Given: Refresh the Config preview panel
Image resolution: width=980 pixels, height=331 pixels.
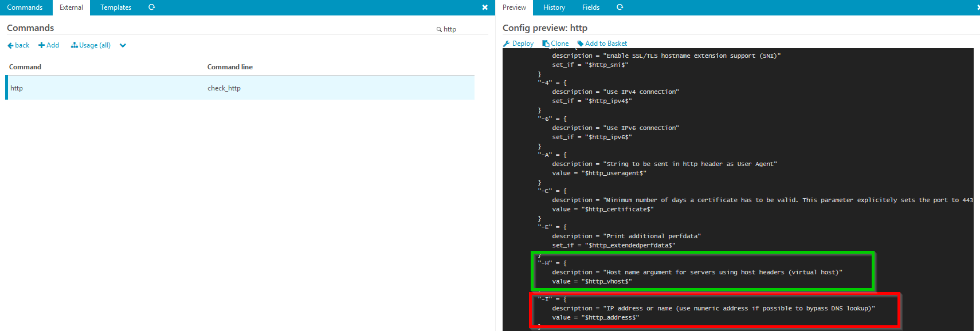Looking at the screenshot, I should coord(620,7).
